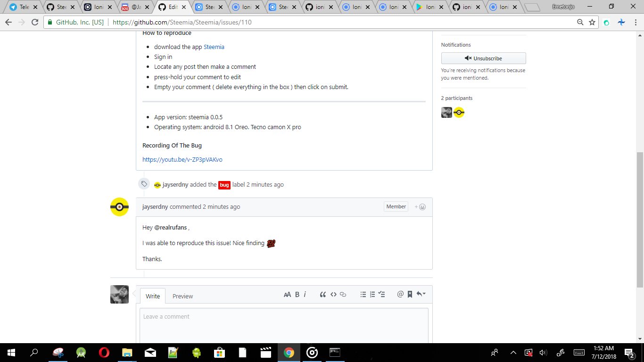Open jayserdny's profile from the comment header
The width and height of the screenshot is (644, 362).
pyautogui.click(x=155, y=207)
